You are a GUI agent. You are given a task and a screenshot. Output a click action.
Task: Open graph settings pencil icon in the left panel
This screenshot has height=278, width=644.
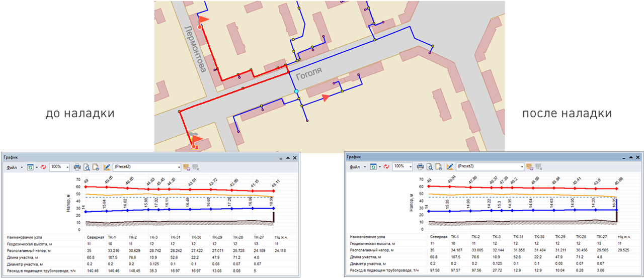pyautogui.click(x=107, y=167)
